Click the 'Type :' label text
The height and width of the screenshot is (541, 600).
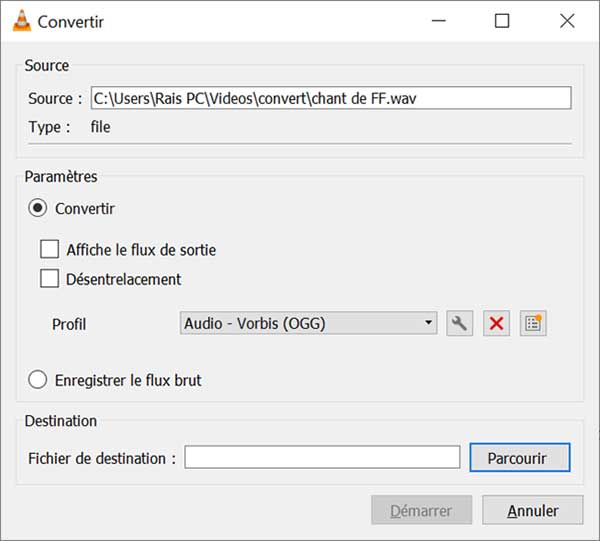(x=49, y=127)
